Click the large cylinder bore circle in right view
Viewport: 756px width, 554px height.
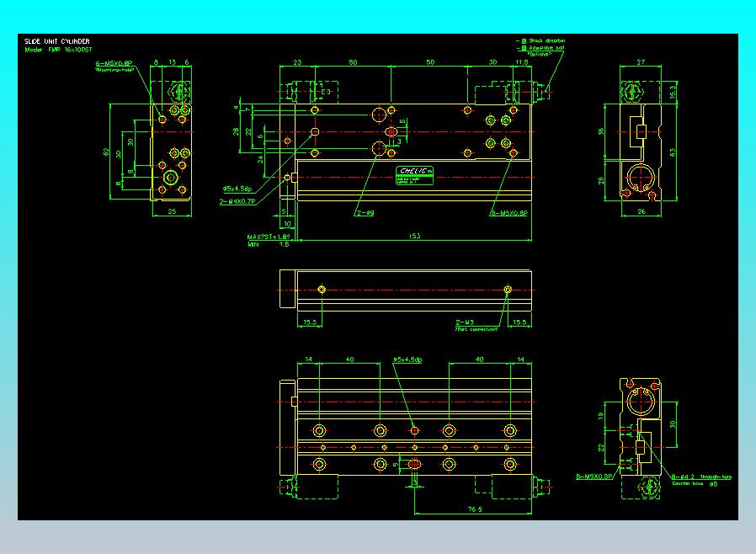point(641,177)
